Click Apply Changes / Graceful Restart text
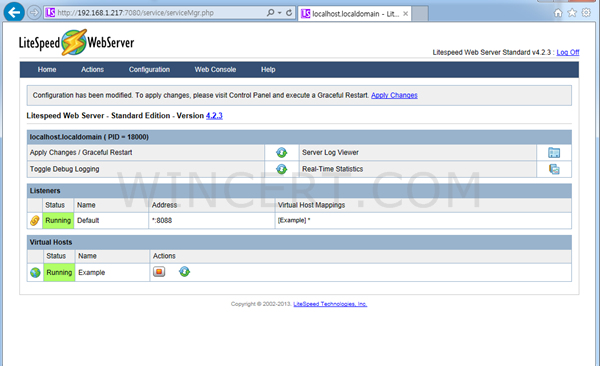This screenshot has width=600, height=366. [x=81, y=152]
